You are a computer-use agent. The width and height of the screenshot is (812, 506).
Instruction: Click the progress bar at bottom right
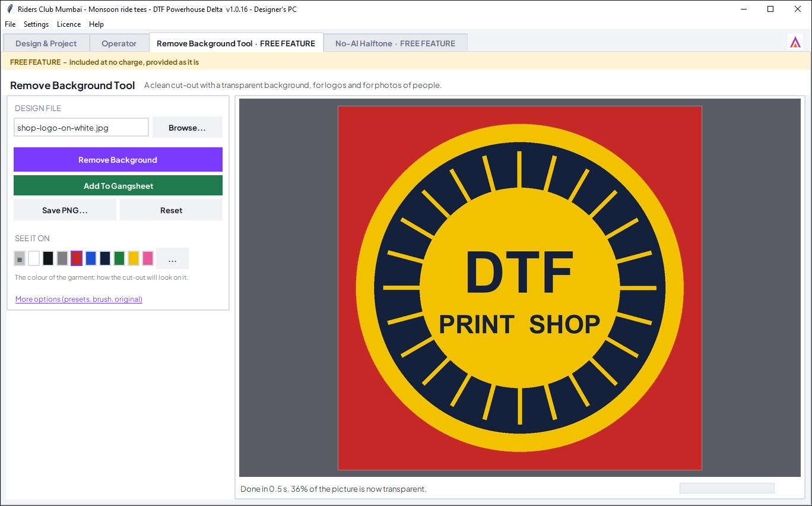[727, 488]
